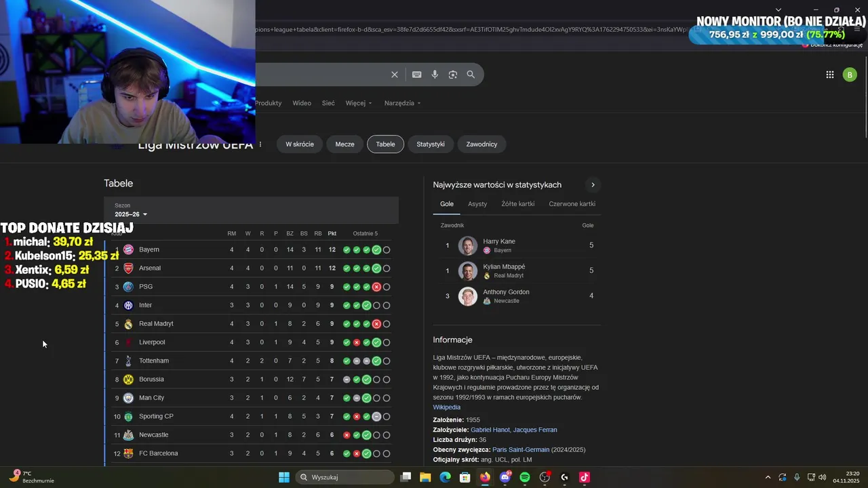Image resolution: width=868 pixels, height=488 pixels.
Task: Open the Gabriel Hanot link
Action: (490, 430)
